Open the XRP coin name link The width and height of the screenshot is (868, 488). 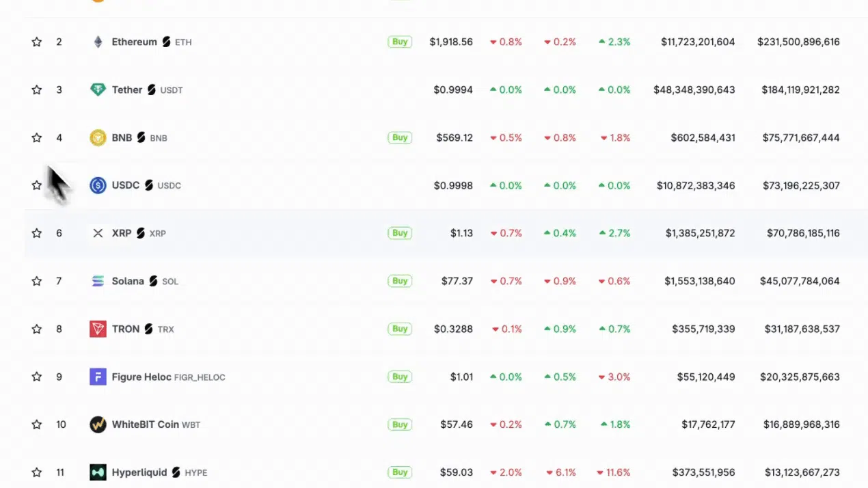(x=122, y=233)
